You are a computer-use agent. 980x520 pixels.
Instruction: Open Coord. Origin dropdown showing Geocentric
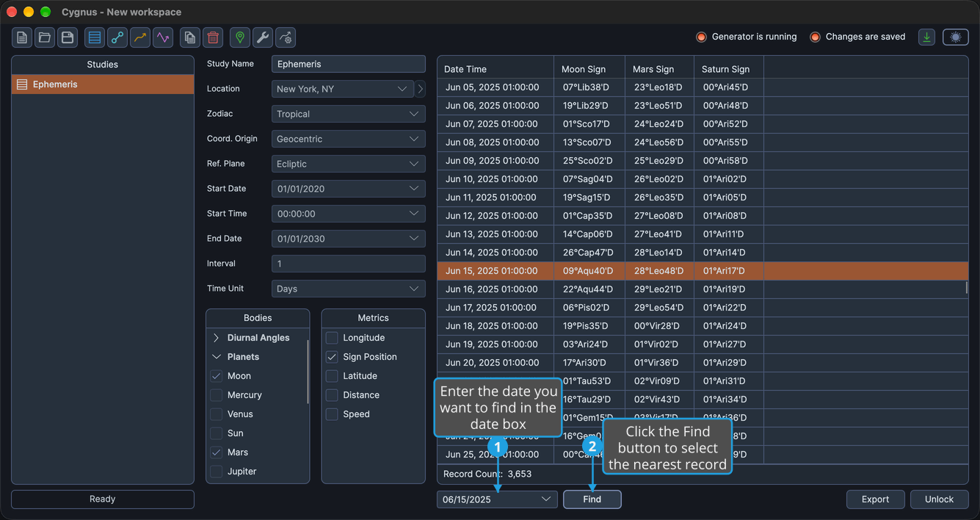[x=349, y=139]
